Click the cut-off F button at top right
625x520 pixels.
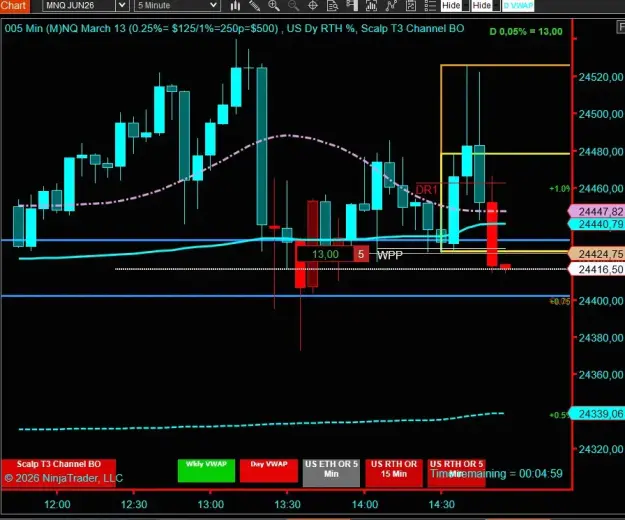[621, 27]
